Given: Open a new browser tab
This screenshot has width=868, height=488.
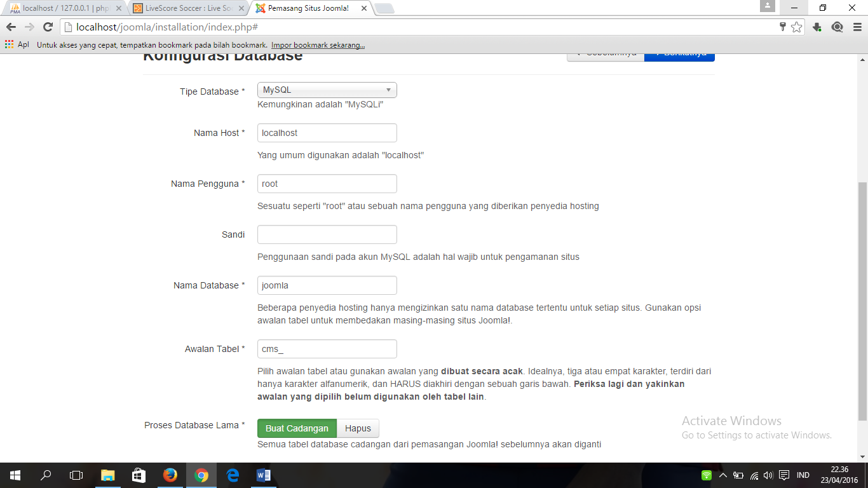Looking at the screenshot, I should coord(384,8).
